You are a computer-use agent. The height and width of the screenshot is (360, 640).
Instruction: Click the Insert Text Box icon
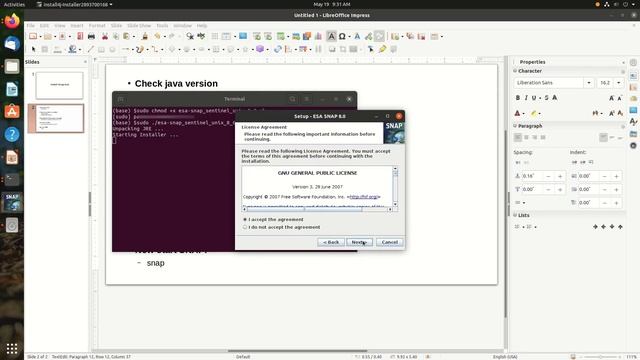pyautogui.click(x=331, y=36)
